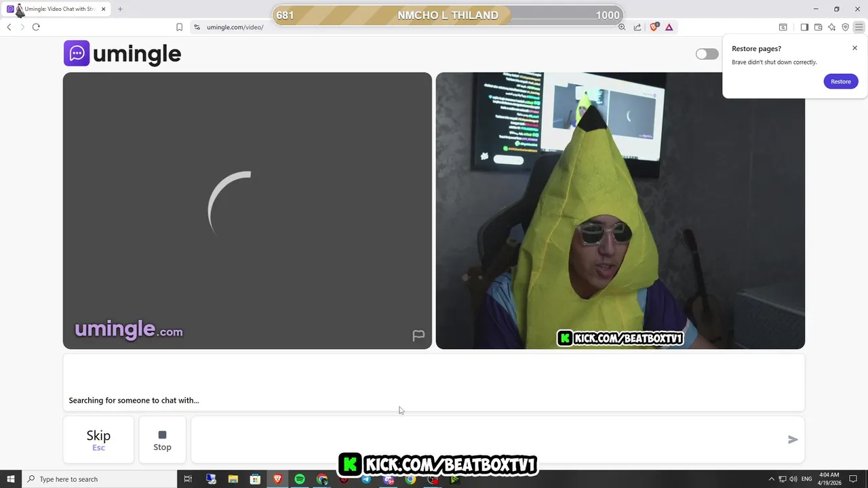Open the 4:04 AM clock and calendar
This screenshot has height=488, width=868.
click(830, 479)
